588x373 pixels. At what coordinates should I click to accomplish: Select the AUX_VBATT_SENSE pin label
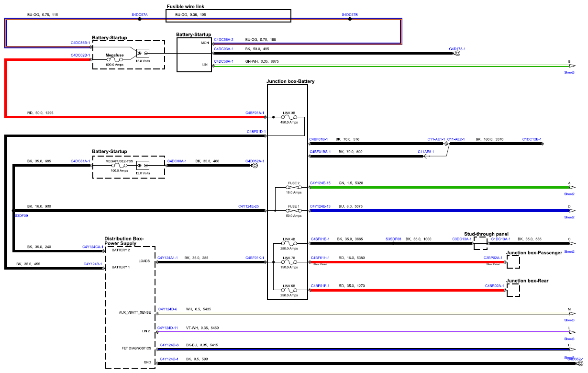point(135,313)
